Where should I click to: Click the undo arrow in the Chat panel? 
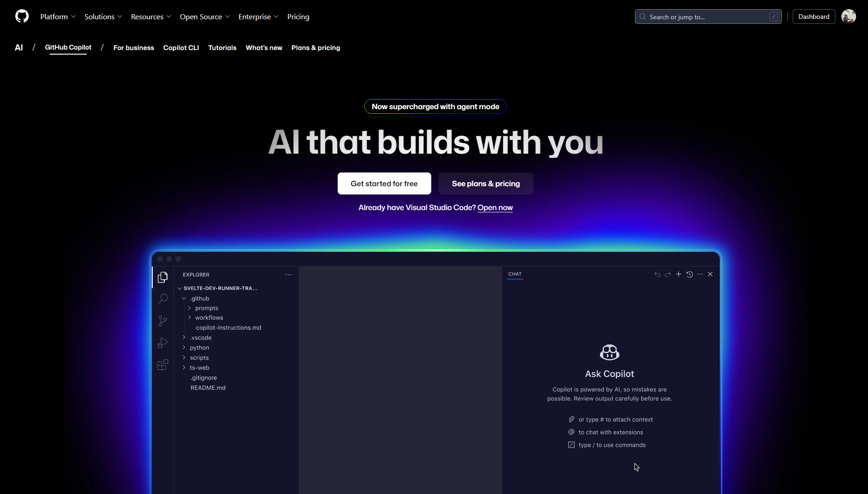(656, 274)
